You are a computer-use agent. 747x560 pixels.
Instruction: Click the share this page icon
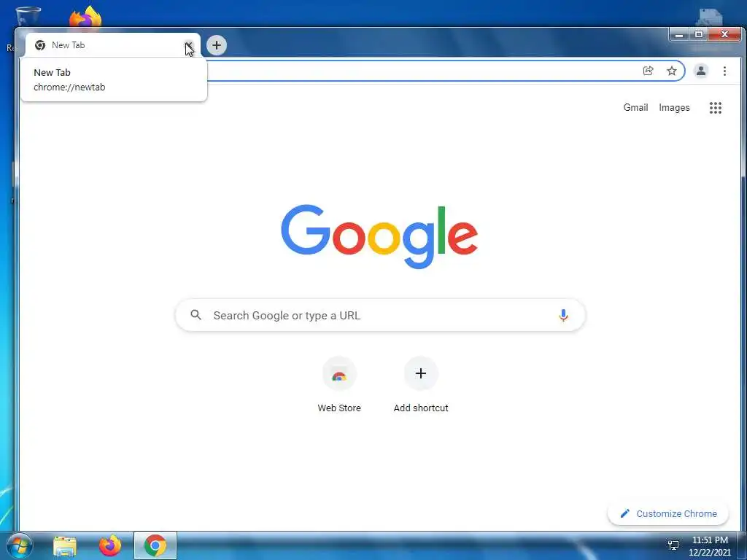click(x=648, y=71)
